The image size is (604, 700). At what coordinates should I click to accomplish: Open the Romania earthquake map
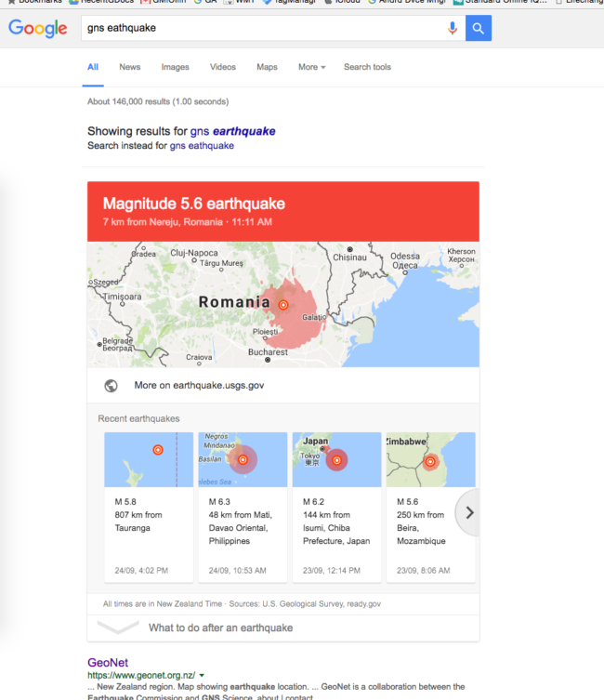(283, 305)
